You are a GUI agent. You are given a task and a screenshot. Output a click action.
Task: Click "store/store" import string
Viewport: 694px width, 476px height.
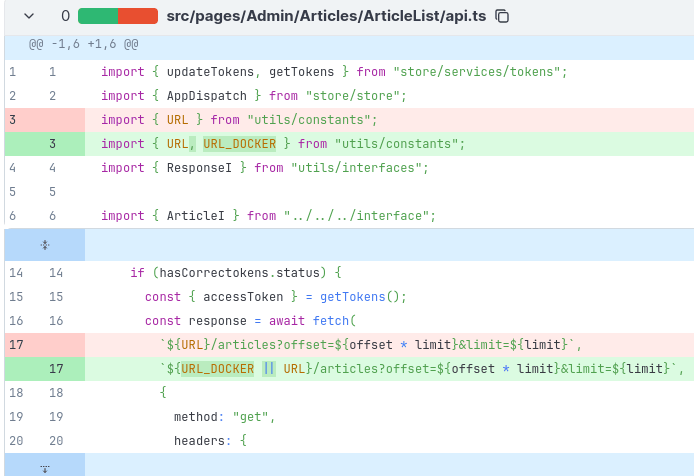353,96
